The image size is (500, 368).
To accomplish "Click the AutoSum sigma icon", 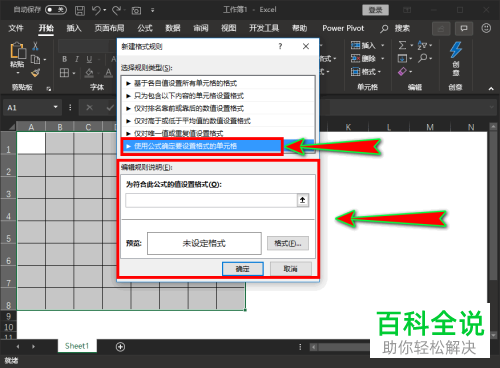I will (x=402, y=45).
